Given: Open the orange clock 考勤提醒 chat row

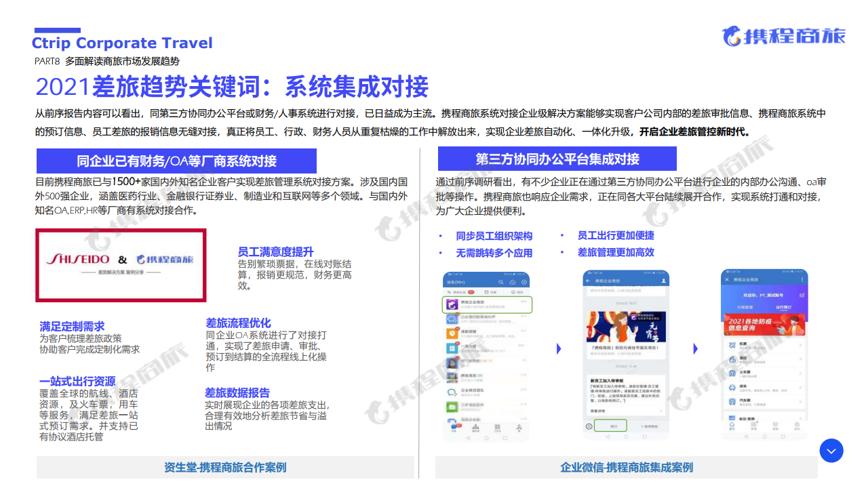Looking at the screenshot, I should coord(486,333).
